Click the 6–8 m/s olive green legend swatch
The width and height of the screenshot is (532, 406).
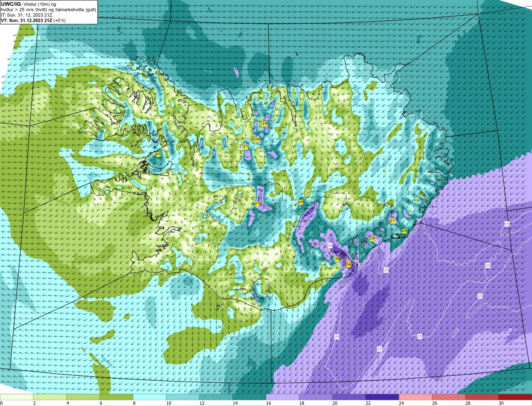click(x=116, y=397)
